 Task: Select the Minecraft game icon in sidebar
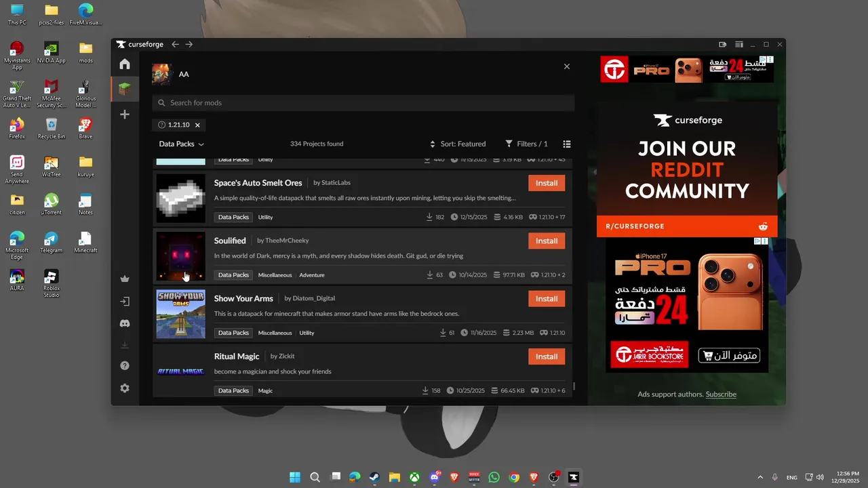tap(125, 88)
